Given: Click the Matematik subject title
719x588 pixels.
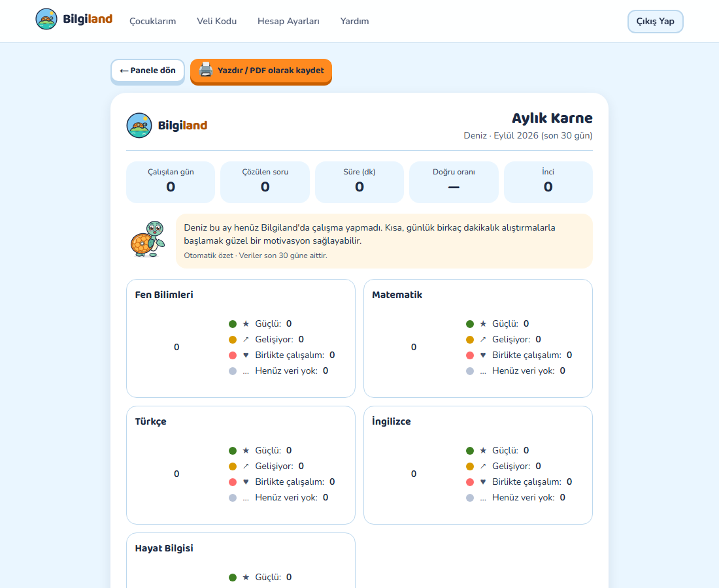Looking at the screenshot, I should [397, 295].
